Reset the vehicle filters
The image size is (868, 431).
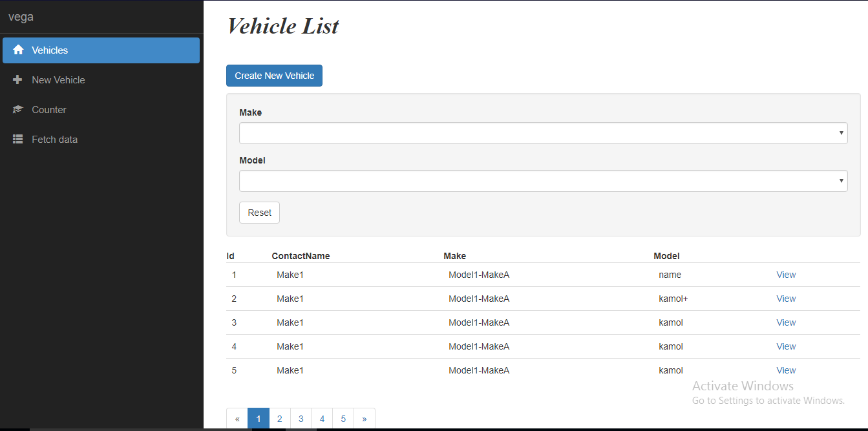coord(259,213)
